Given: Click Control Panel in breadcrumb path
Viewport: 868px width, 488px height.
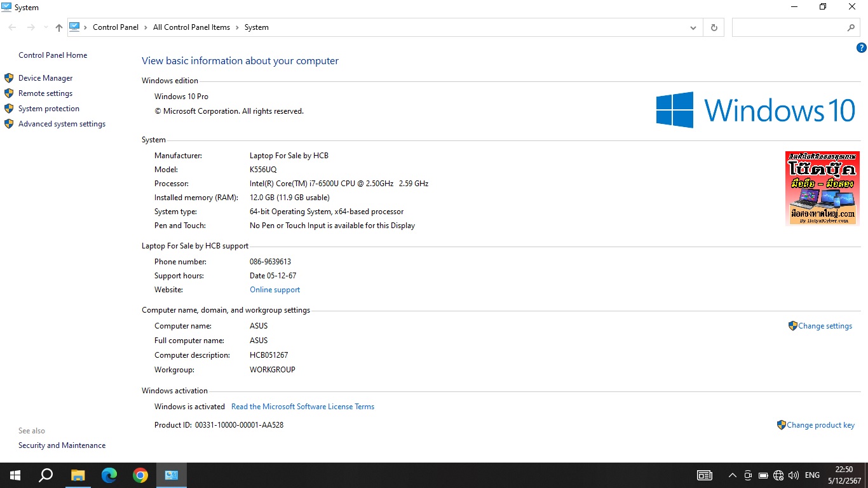Looking at the screenshot, I should pos(115,27).
